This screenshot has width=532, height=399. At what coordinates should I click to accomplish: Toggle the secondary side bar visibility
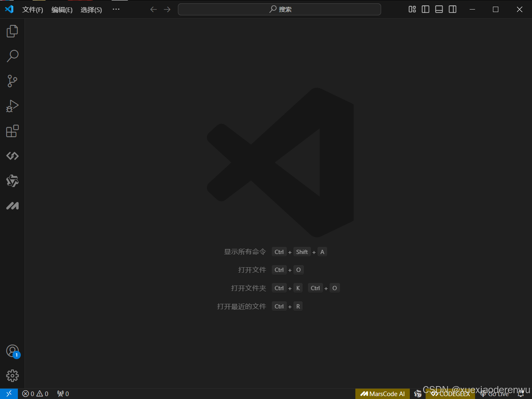[x=453, y=9]
